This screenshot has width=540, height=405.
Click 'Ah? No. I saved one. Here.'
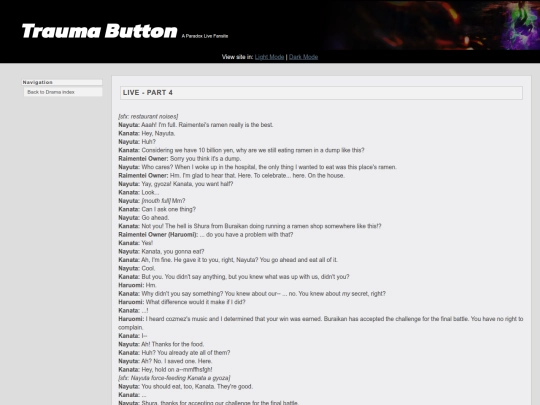(165, 361)
